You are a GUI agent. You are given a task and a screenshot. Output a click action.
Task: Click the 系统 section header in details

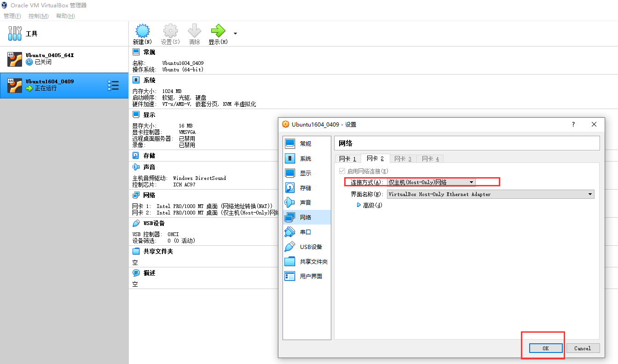point(149,81)
